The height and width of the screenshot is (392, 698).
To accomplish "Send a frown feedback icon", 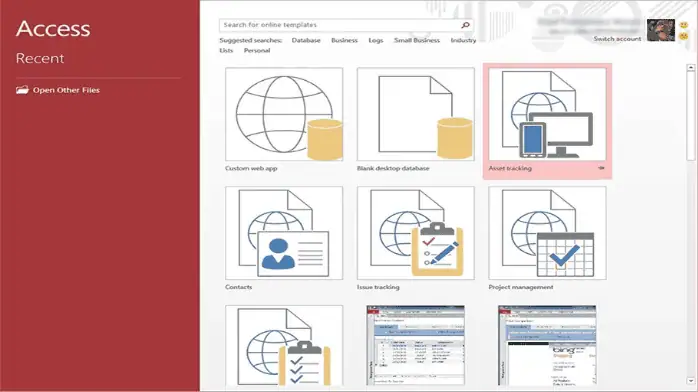I will (x=683, y=36).
